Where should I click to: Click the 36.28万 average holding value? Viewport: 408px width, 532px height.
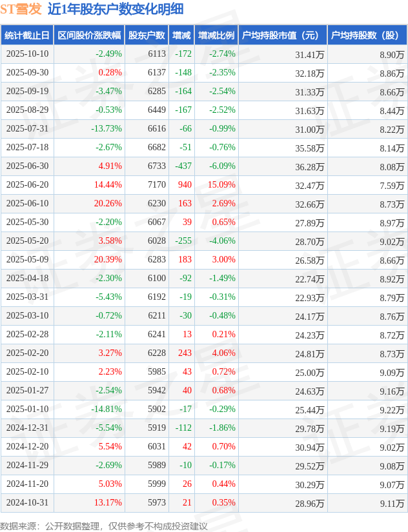(310, 166)
